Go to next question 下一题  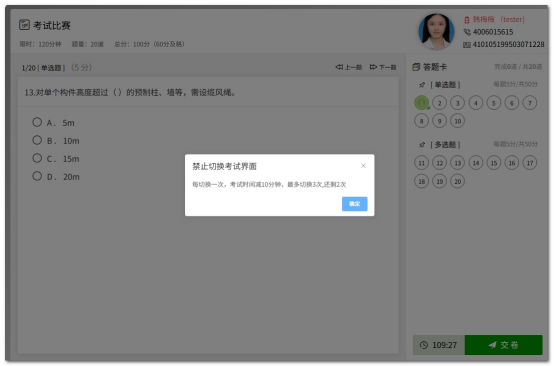point(383,67)
